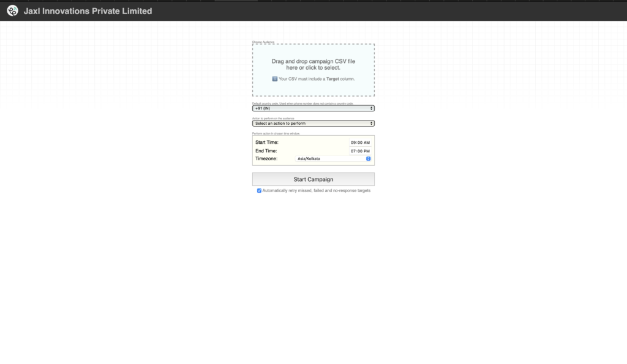
Task: Click the End Time minutes value
Action: point(360,151)
